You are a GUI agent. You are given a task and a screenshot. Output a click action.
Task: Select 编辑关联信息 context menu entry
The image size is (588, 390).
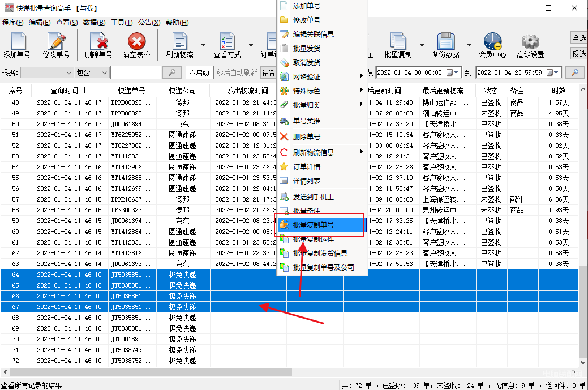point(323,34)
